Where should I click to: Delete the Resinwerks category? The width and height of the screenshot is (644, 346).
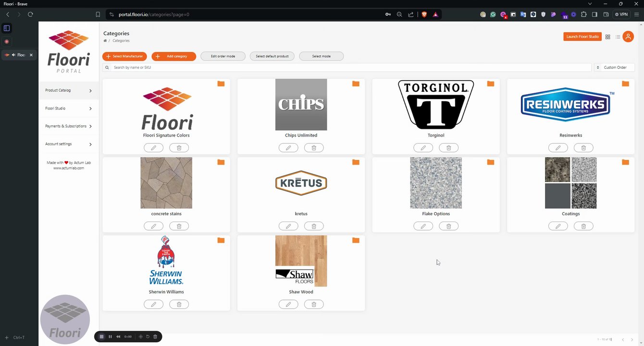pyautogui.click(x=583, y=148)
